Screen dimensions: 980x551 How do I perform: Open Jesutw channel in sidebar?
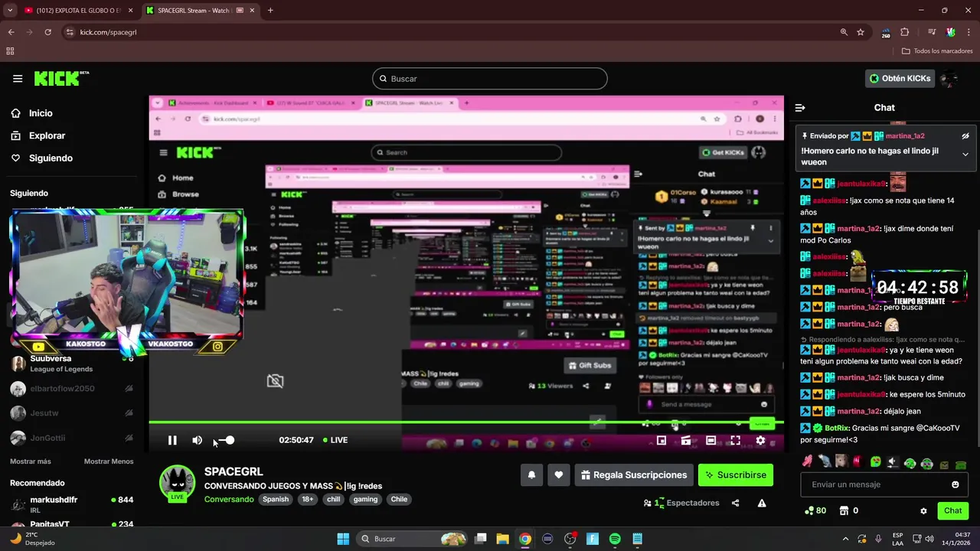(x=73, y=413)
